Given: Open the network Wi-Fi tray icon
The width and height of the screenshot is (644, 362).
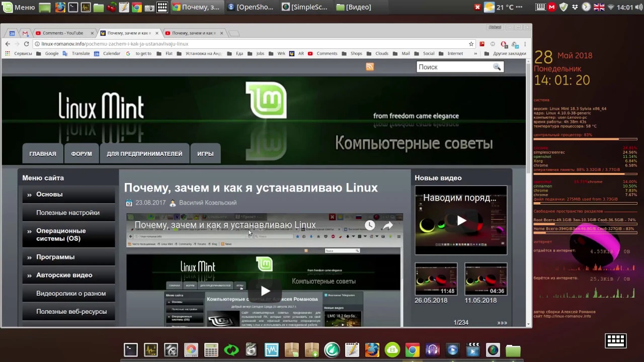Looking at the screenshot, I should (x=611, y=7).
